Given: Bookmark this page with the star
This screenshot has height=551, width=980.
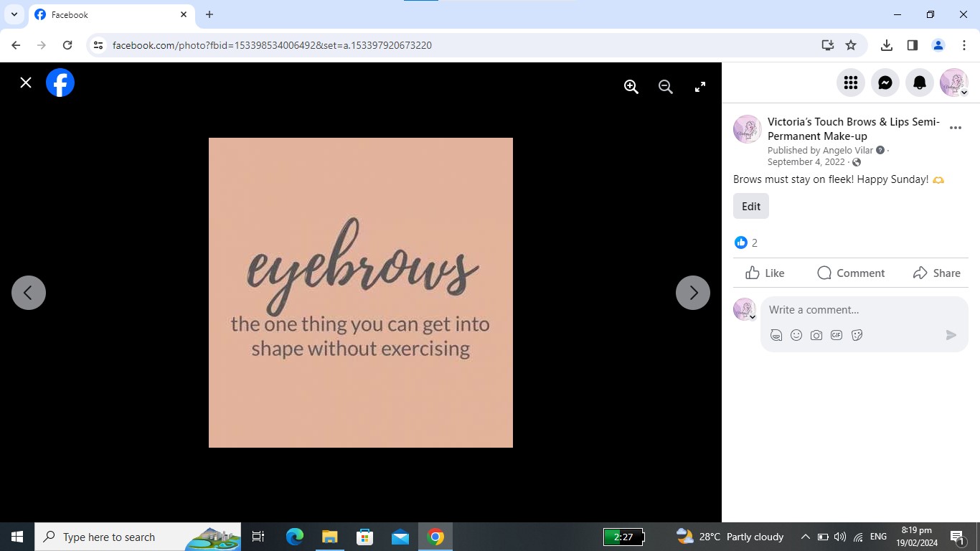Looking at the screenshot, I should pyautogui.click(x=851, y=45).
